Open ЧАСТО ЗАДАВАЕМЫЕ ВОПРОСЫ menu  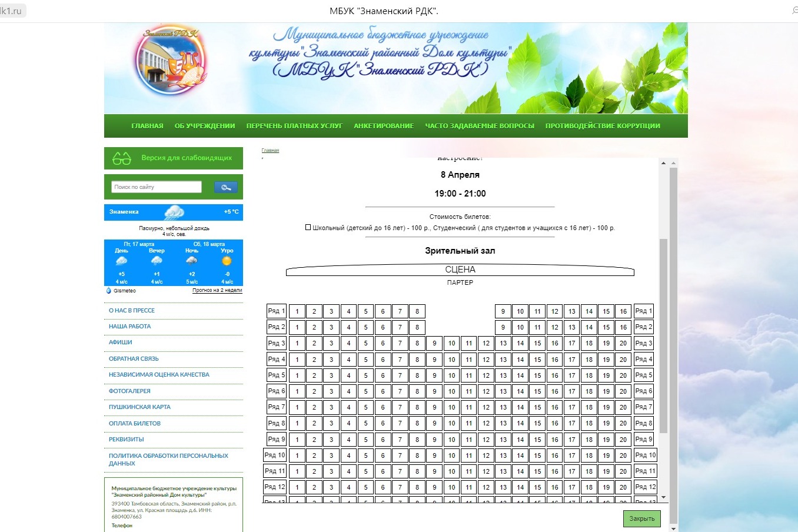[x=480, y=126]
